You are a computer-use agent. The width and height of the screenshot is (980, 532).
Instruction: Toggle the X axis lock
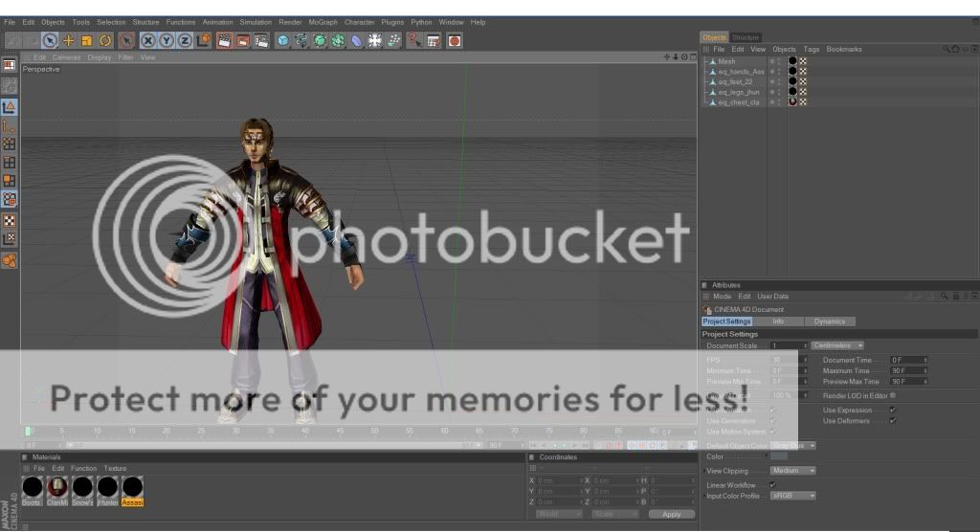point(148,40)
